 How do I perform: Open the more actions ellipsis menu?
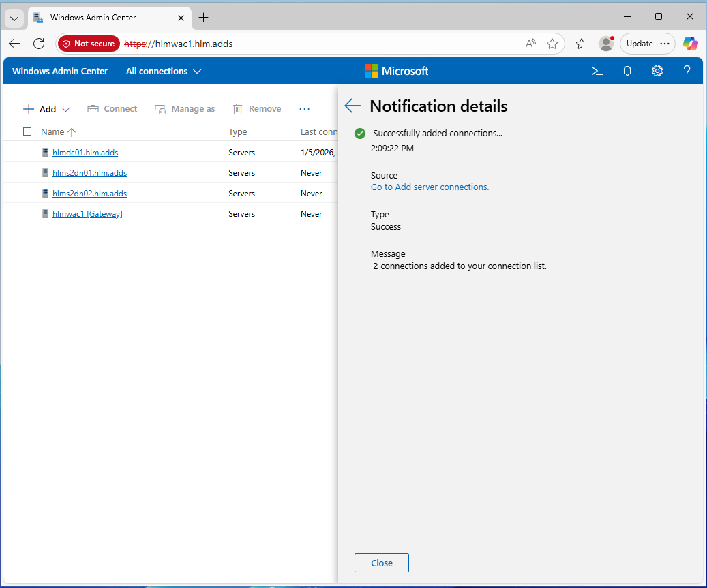(305, 109)
